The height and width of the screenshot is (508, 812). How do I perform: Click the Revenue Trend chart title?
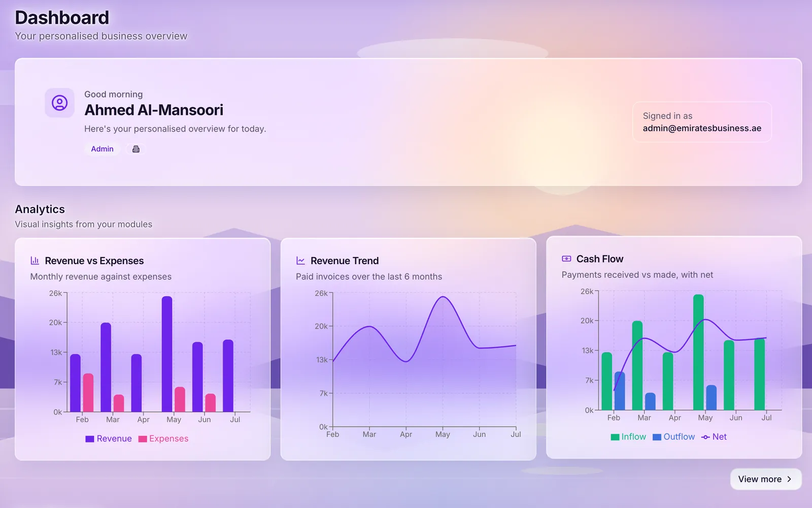(x=345, y=261)
